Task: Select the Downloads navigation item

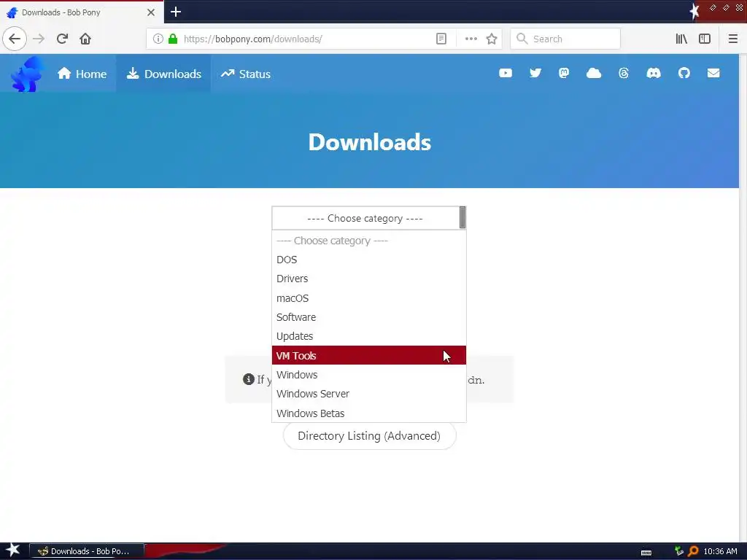Action: click(x=163, y=74)
